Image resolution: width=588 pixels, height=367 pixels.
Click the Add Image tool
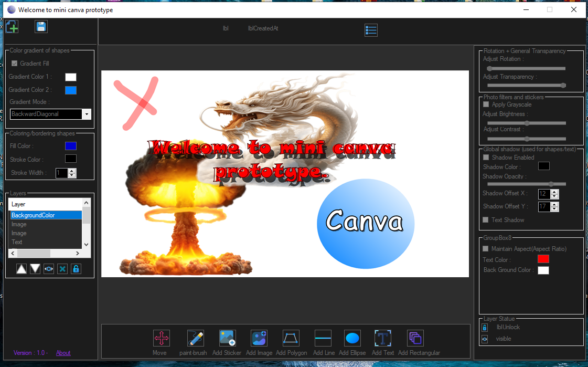(x=259, y=338)
